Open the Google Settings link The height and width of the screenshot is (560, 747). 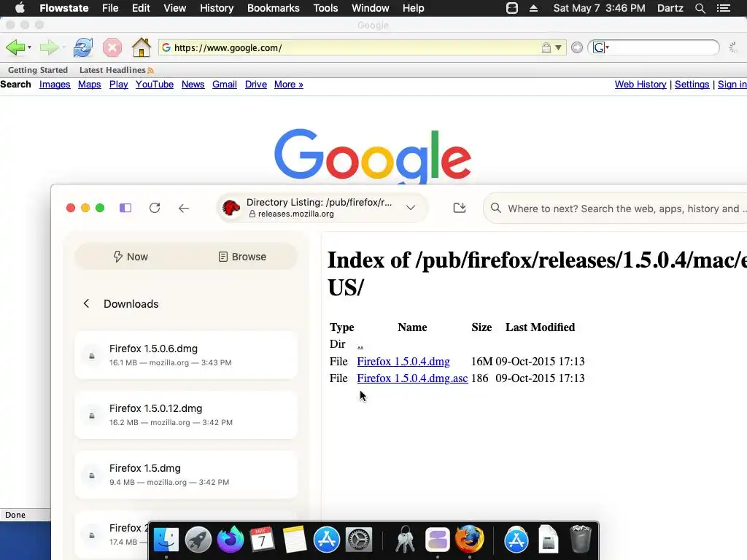tap(692, 85)
